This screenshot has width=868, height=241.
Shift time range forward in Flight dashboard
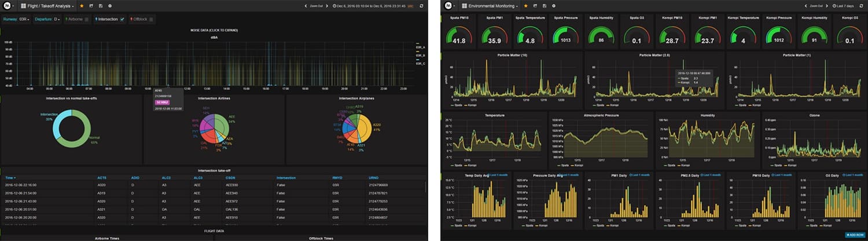pyautogui.click(x=328, y=6)
